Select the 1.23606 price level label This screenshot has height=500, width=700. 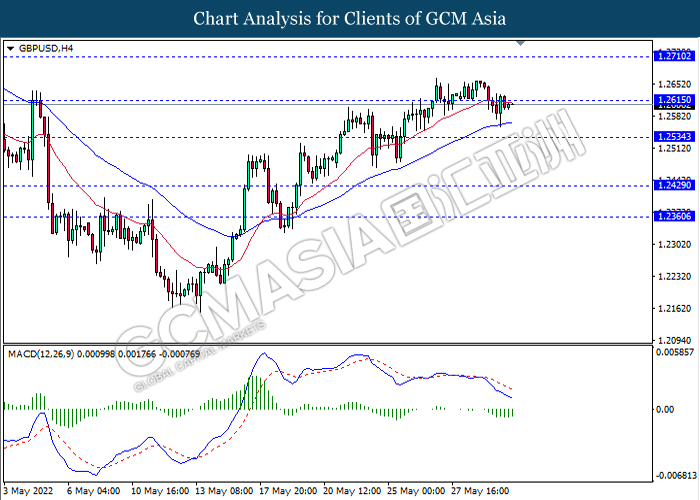click(674, 217)
